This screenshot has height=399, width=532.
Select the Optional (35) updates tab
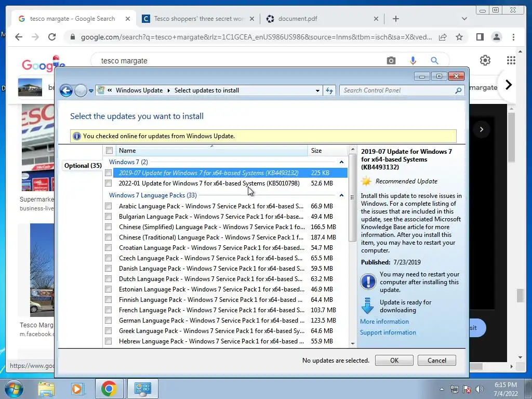click(x=83, y=166)
